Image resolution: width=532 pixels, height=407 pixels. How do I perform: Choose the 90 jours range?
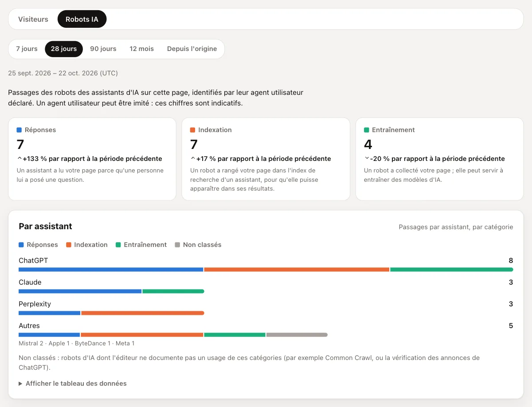(103, 49)
